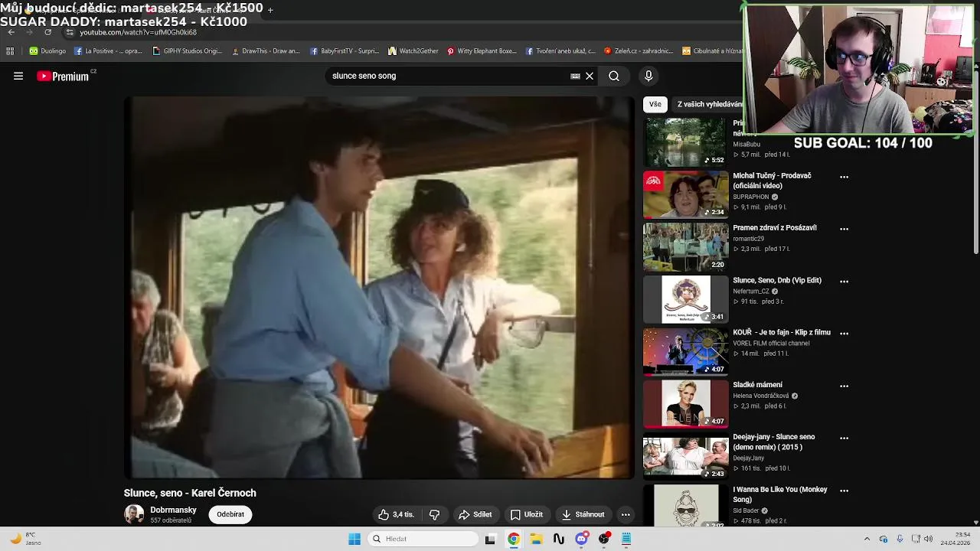Open DrawThis bookmark
980x551 pixels.
click(266, 51)
